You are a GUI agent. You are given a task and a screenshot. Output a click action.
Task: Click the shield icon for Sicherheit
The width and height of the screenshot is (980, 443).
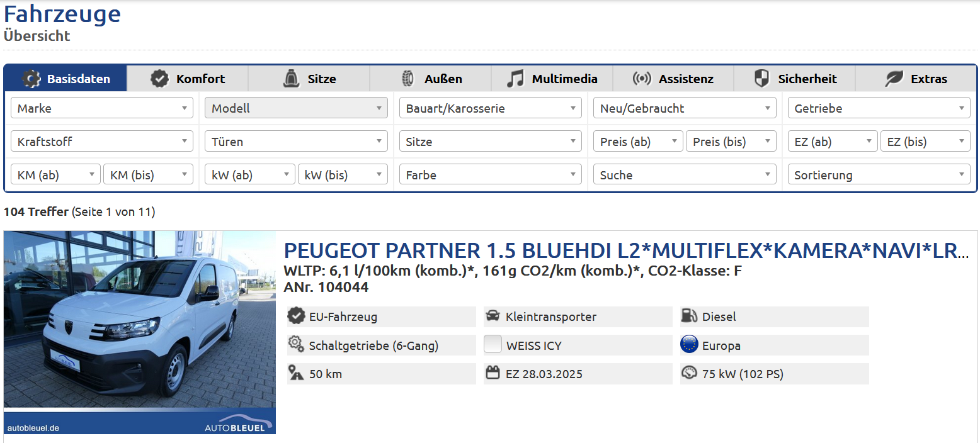pos(761,79)
